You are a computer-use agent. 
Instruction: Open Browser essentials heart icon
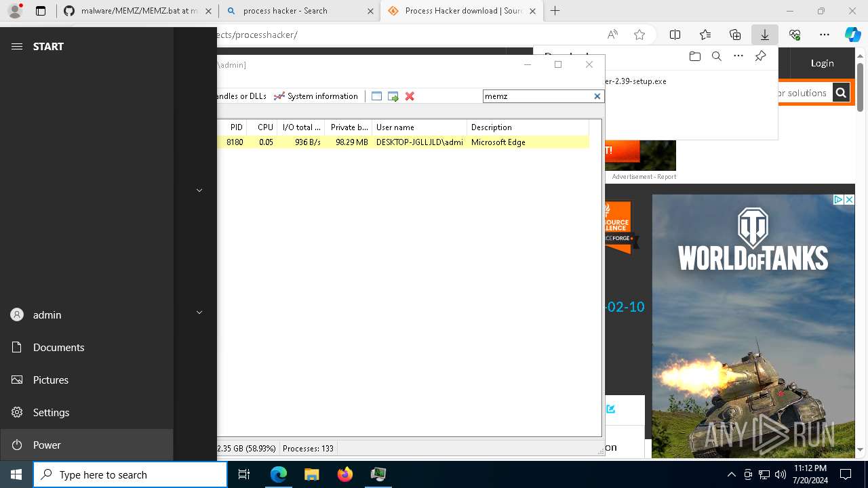tap(795, 35)
